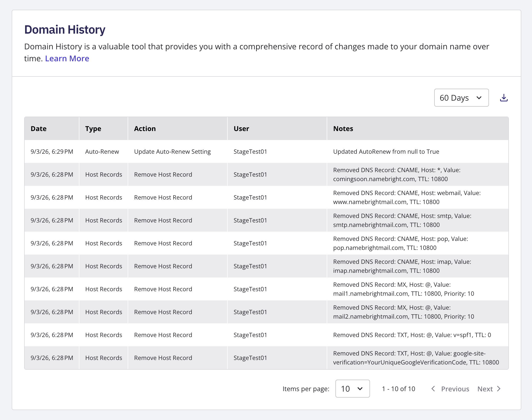Viewport: 532px width, 420px height.
Task: Select the note mentioning mail1.namebrightmail.com
Action: [403, 289]
